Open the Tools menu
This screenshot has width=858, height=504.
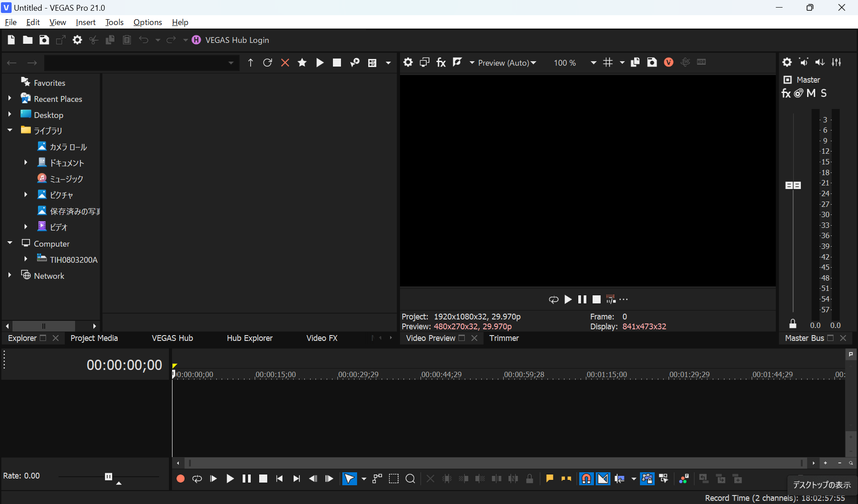114,21
